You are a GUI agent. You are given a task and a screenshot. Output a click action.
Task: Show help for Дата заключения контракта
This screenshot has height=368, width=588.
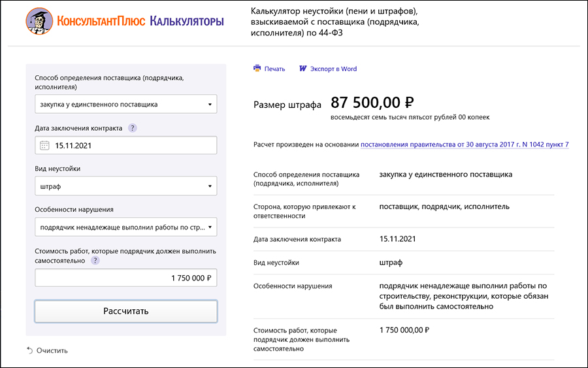click(133, 128)
